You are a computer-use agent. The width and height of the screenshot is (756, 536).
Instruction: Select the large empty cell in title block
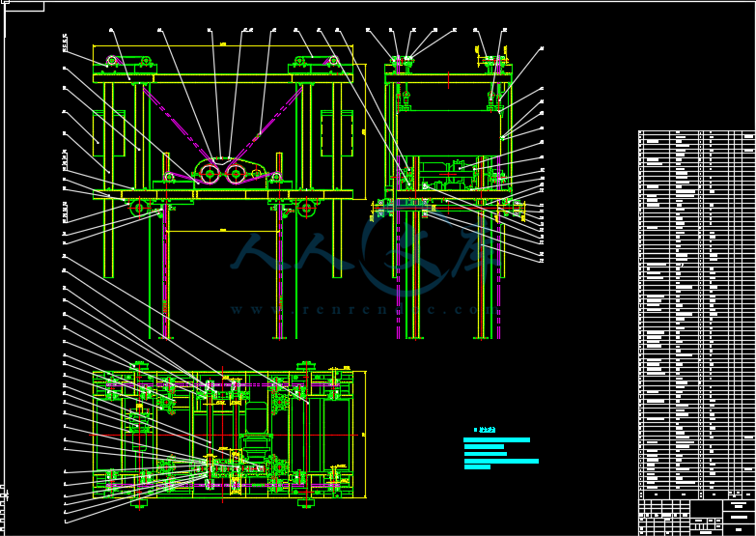[707, 509]
